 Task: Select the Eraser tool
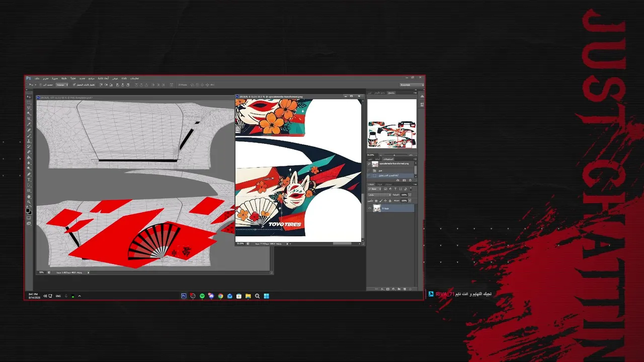click(x=29, y=152)
